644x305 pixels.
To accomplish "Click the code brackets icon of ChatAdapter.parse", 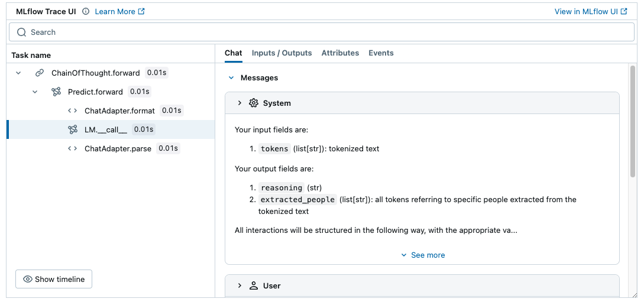I will [73, 148].
